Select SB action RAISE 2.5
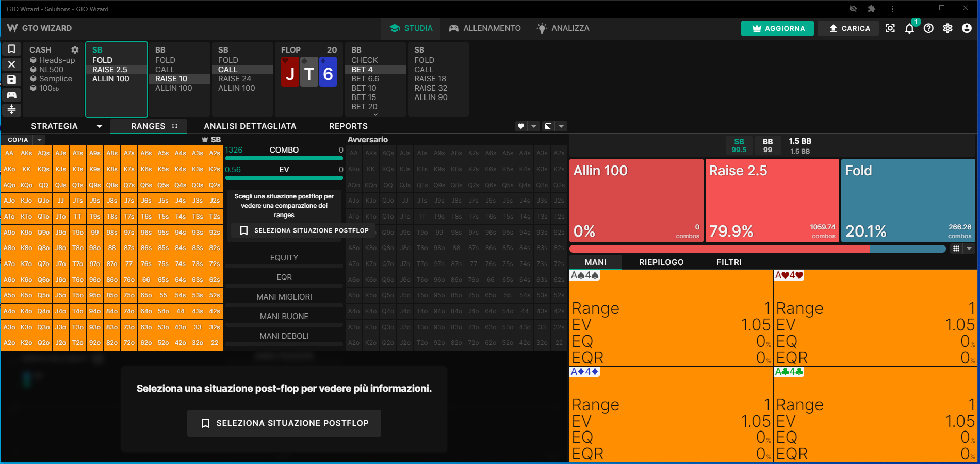The width and height of the screenshot is (980, 464). point(117,70)
